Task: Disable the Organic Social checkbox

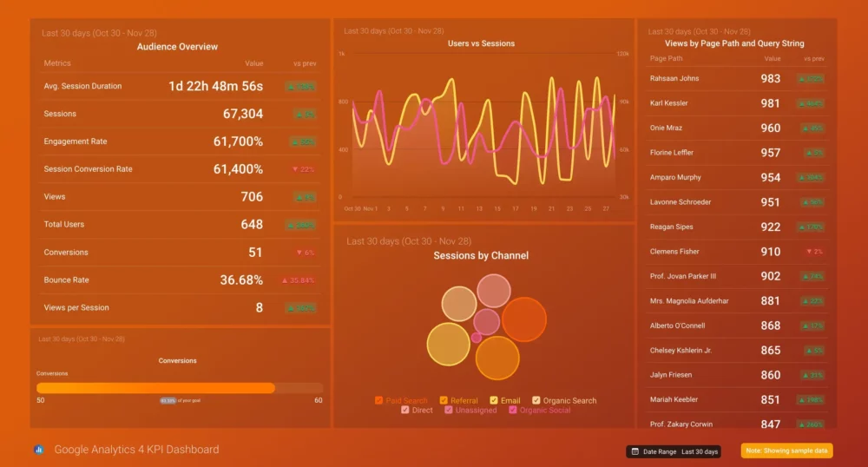Action: [514, 410]
